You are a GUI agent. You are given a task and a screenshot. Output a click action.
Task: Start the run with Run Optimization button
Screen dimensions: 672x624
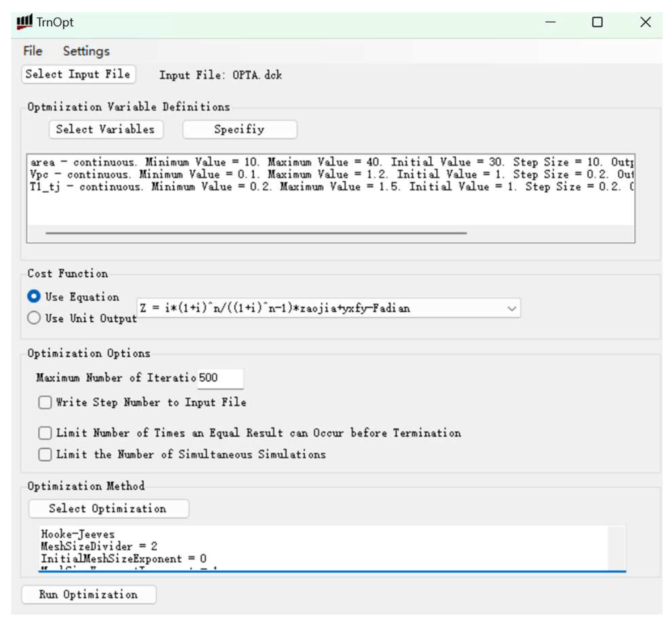click(89, 594)
